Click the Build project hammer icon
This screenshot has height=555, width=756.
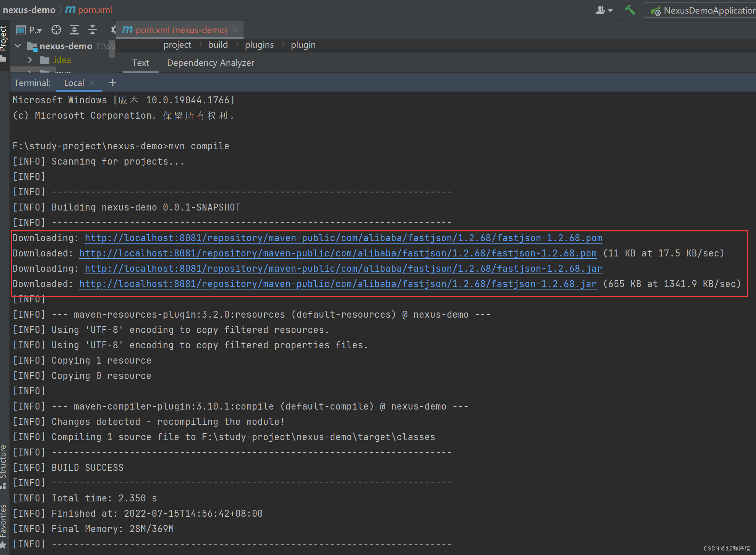(630, 10)
